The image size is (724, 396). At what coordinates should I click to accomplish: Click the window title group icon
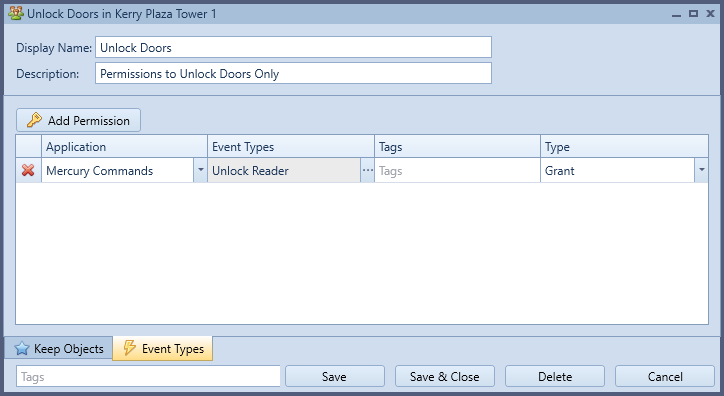coord(16,13)
